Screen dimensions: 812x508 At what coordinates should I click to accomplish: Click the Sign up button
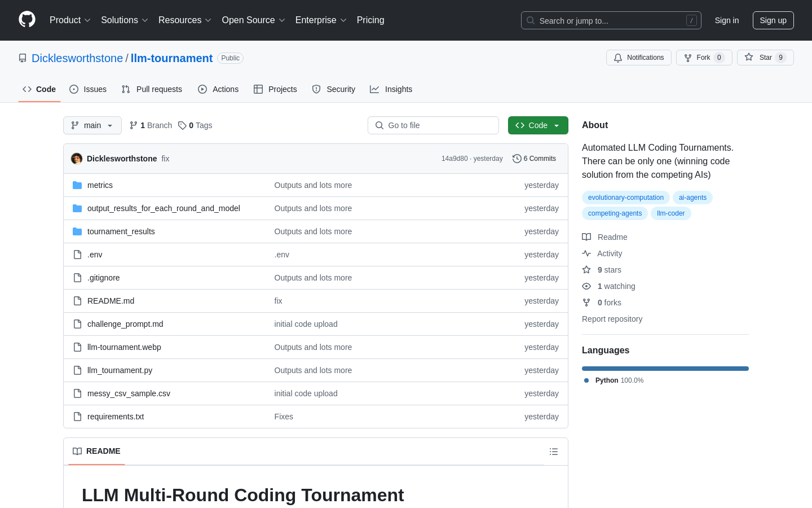773,20
